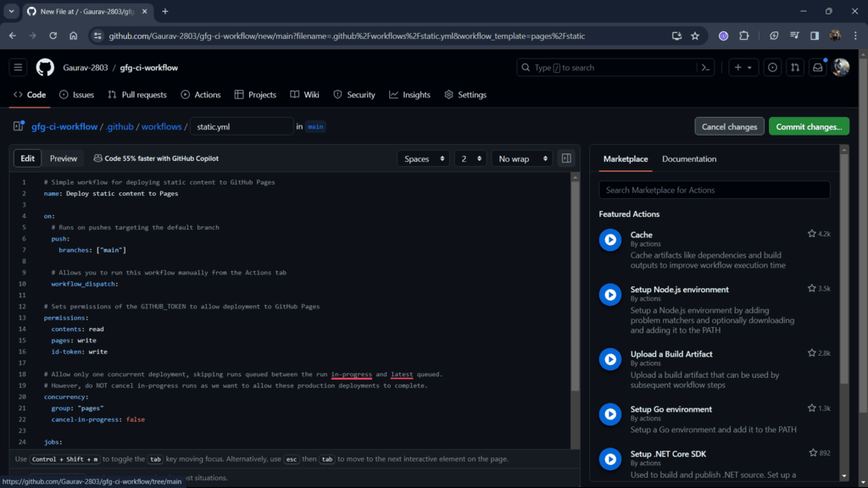Image resolution: width=868 pixels, height=488 pixels.
Task: Open the Code repository tab
Action: pyautogui.click(x=30, y=95)
